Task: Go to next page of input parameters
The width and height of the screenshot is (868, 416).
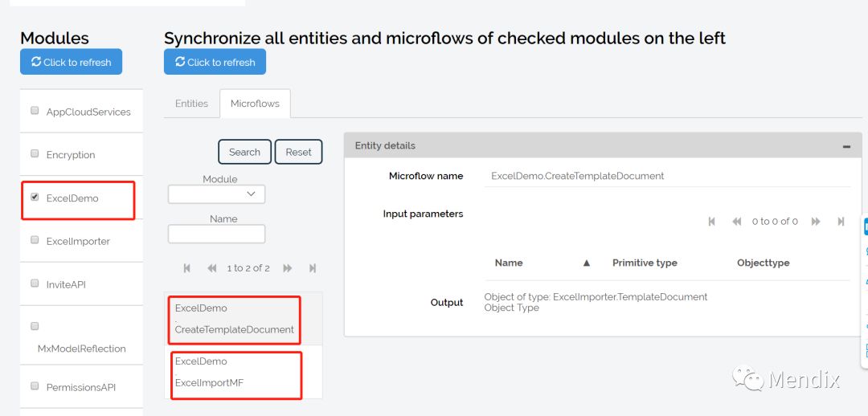Action: click(816, 222)
